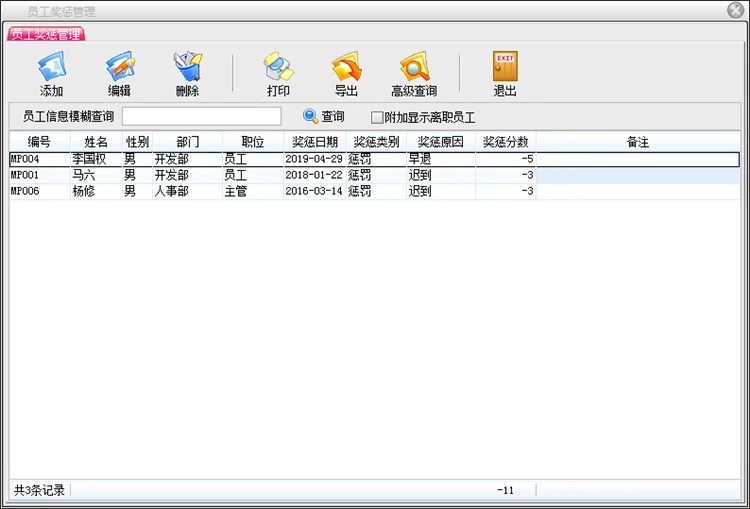Click the 早退 reason cell
The height and width of the screenshot is (509, 750).
click(x=441, y=159)
